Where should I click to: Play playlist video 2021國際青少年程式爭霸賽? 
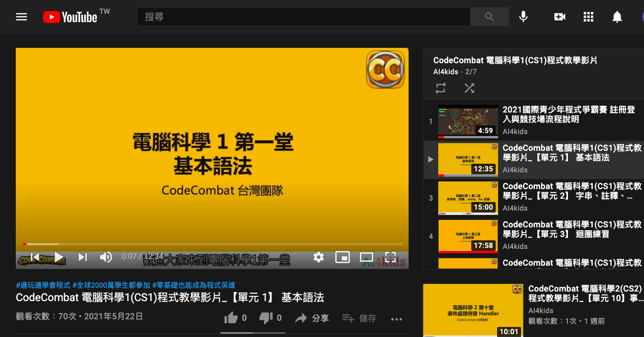(569, 114)
